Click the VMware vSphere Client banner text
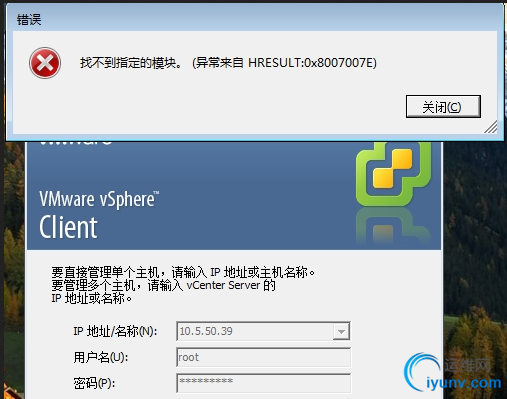 99,215
